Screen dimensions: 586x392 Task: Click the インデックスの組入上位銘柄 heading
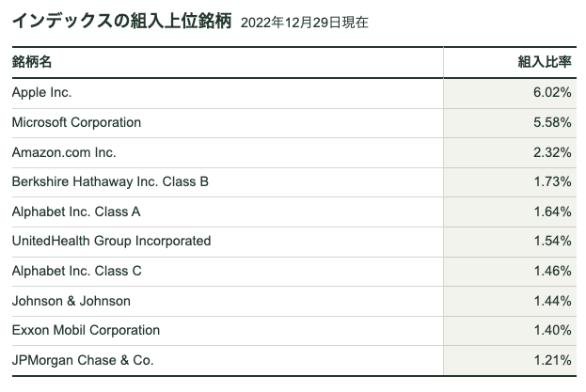point(122,21)
